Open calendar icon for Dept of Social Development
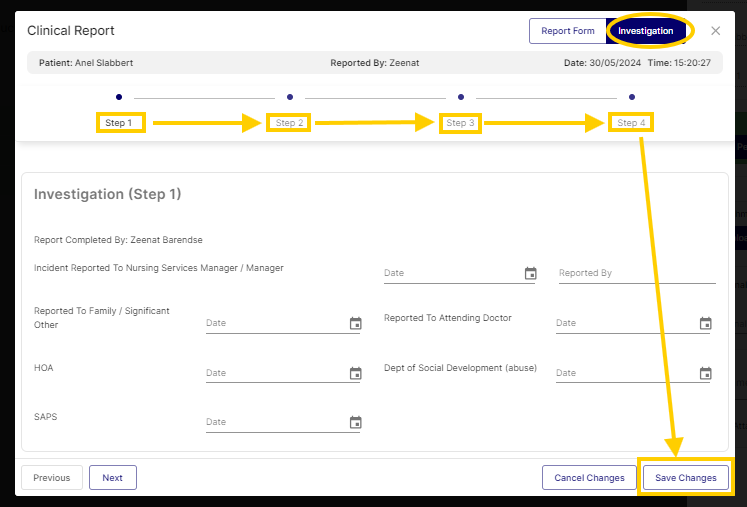747x507 pixels. [705, 373]
